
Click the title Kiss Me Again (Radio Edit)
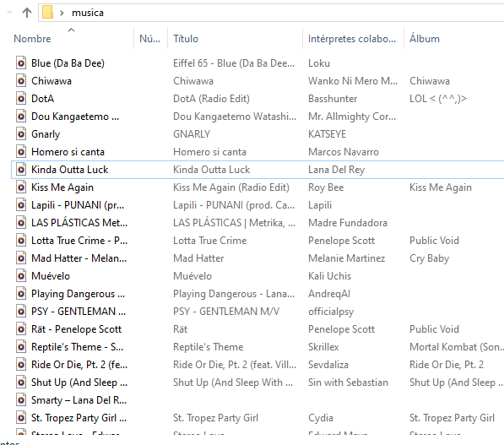tap(231, 187)
